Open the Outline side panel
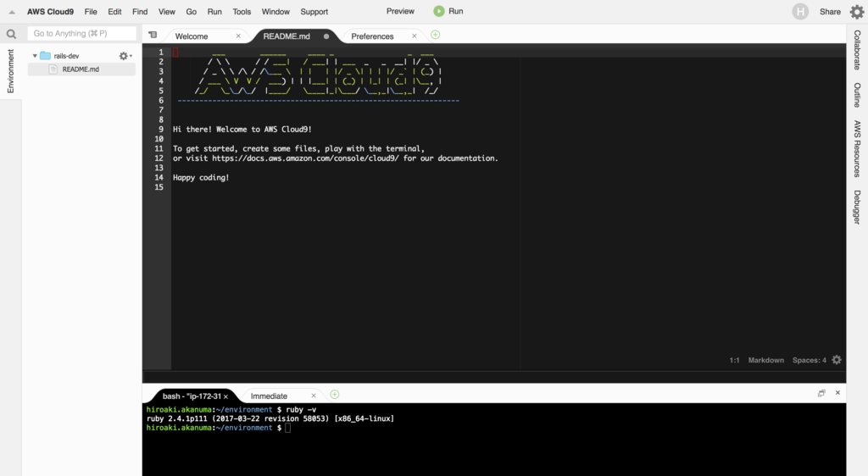Screen dimensions: 868x476 [857, 95]
